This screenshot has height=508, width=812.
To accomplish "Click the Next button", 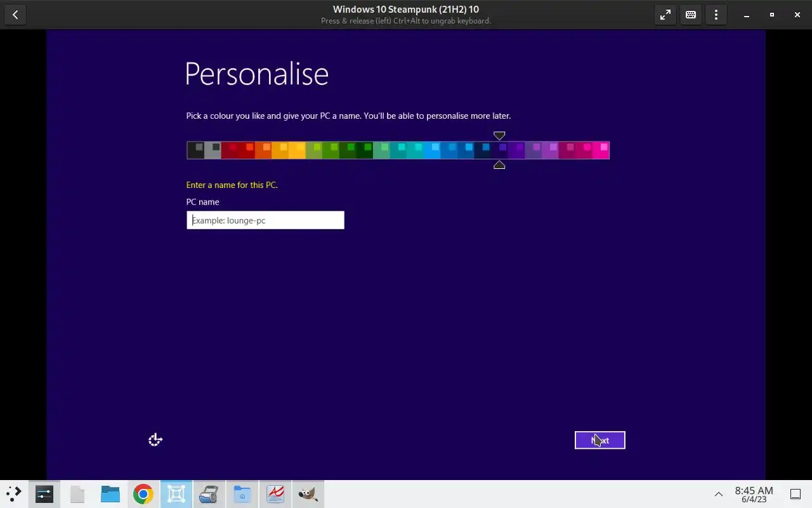I will coord(599,440).
